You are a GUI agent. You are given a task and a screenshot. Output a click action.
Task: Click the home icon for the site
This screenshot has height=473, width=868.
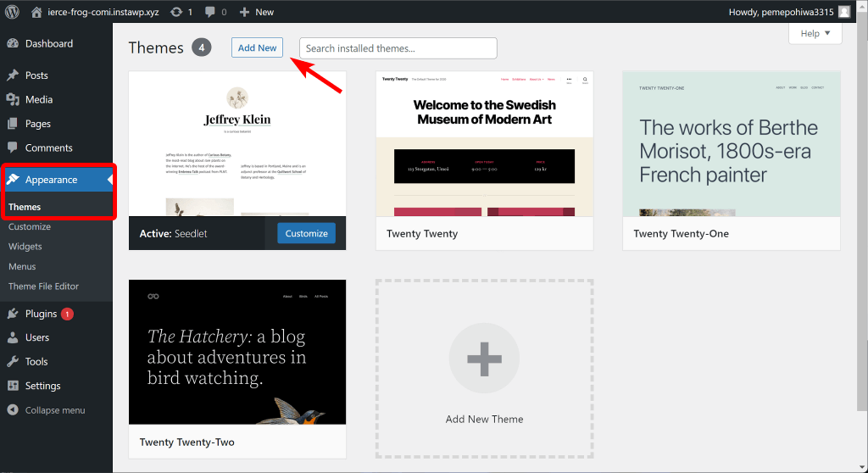coord(36,12)
